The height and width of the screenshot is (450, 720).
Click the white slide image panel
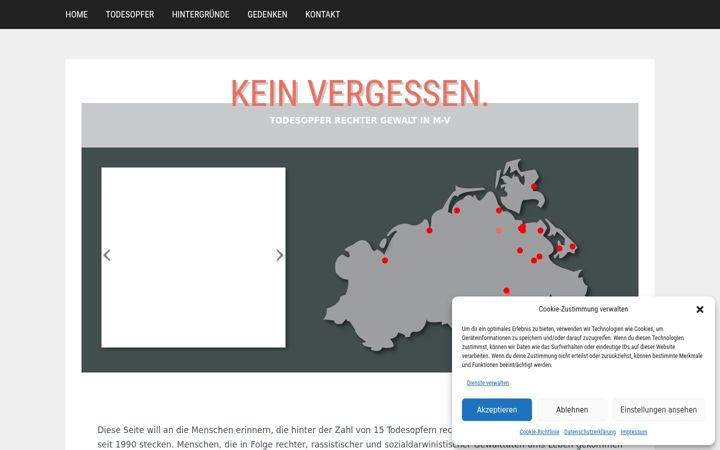[193, 257]
